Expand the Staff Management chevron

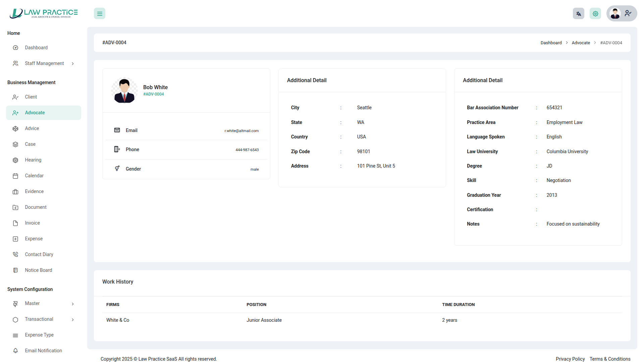(x=73, y=64)
